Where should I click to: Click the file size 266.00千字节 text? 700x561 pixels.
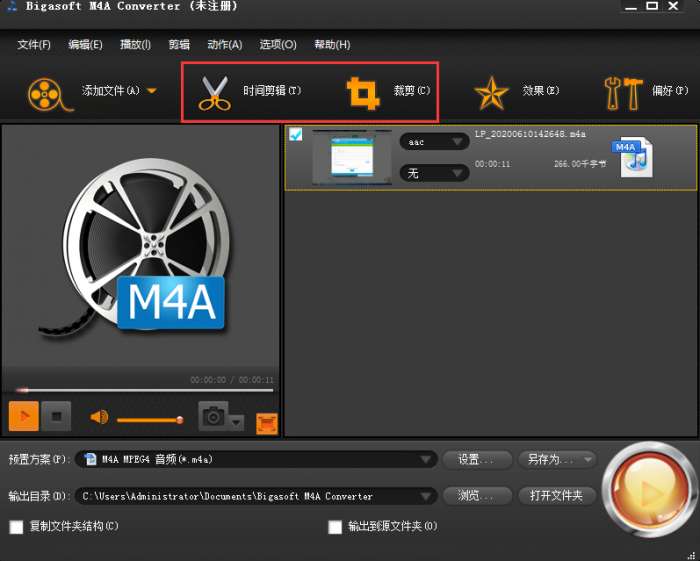580,164
